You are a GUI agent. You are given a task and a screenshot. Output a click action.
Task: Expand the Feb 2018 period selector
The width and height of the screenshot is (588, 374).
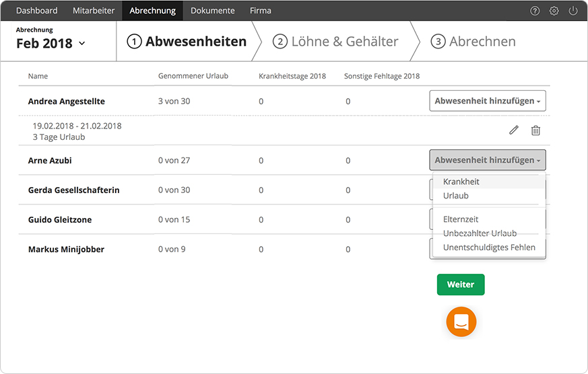coord(51,43)
